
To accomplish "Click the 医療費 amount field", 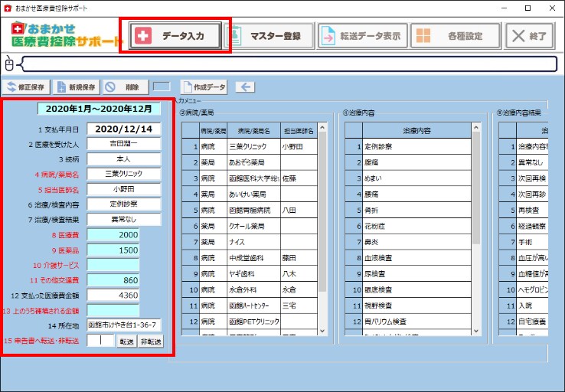I will [x=113, y=235].
